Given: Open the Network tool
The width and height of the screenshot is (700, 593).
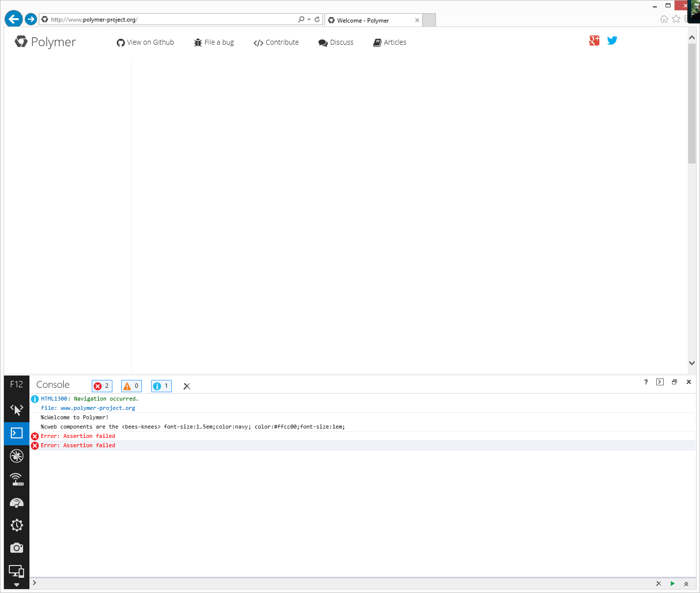Looking at the screenshot, I should [17, 480].
